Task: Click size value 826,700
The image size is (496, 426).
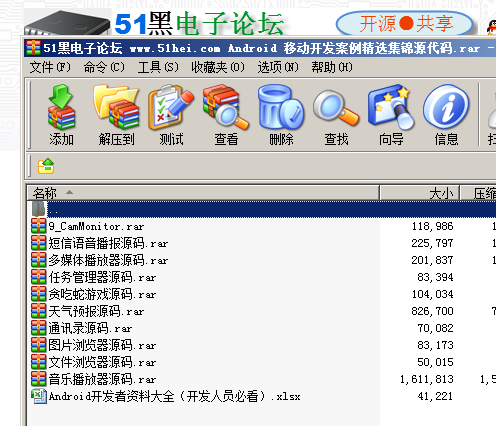Action: (x=432, y=311)
